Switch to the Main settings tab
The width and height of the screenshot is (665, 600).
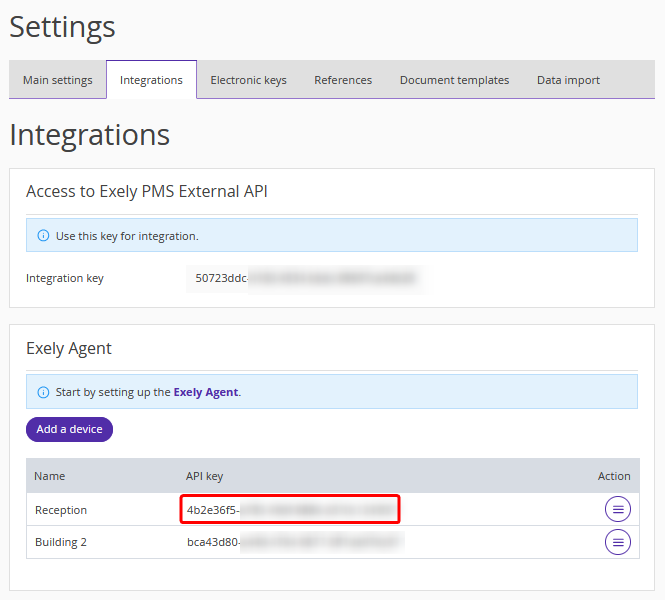(x=58, y=80)
